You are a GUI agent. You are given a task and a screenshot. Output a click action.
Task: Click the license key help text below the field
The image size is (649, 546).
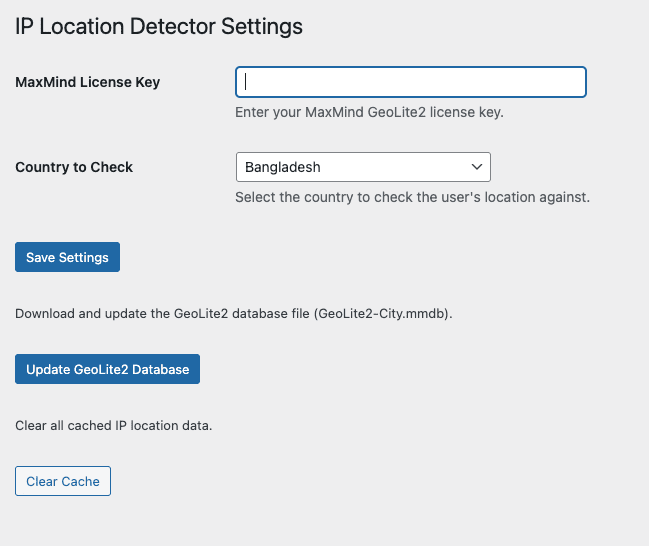369,112
